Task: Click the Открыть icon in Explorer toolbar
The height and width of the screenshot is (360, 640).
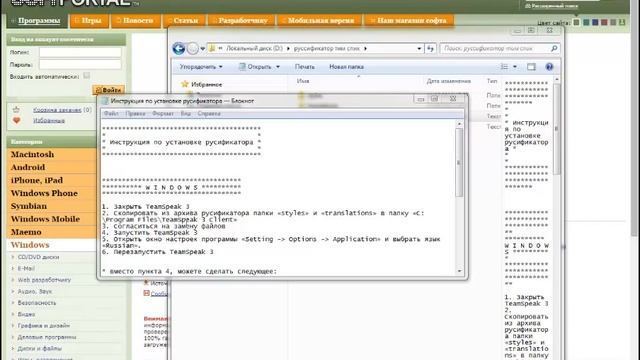Action: click(x=242, y=67)
